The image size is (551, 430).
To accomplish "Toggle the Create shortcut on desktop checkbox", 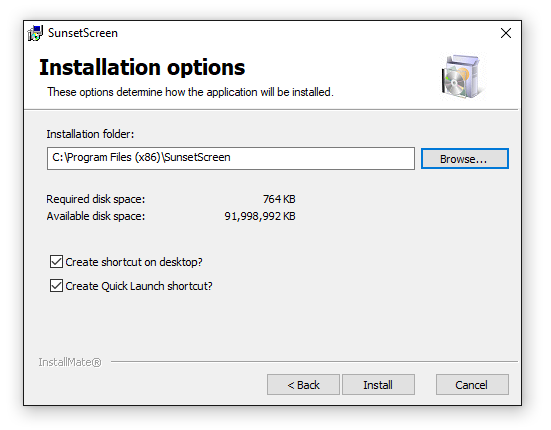I will coord(56,262).
